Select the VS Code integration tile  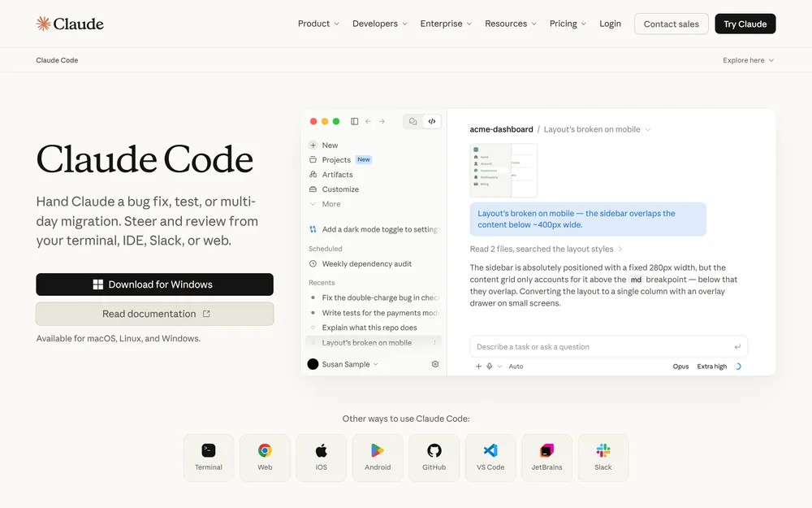(490, 458)
